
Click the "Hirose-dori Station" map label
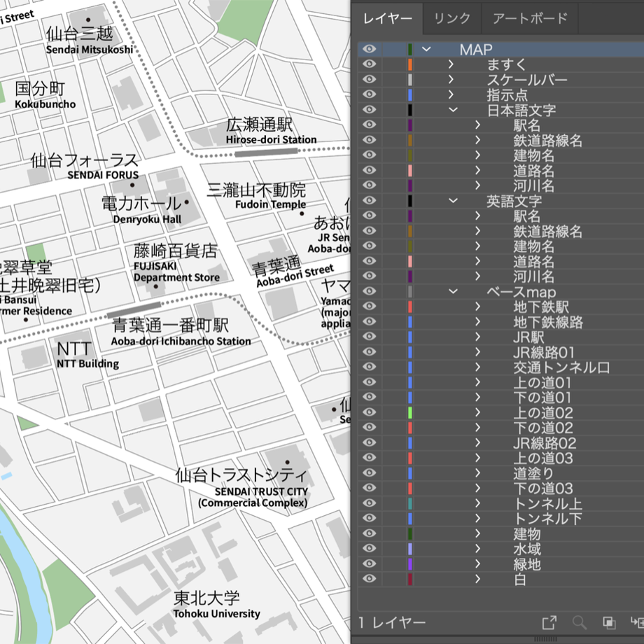tap(271, 139)
